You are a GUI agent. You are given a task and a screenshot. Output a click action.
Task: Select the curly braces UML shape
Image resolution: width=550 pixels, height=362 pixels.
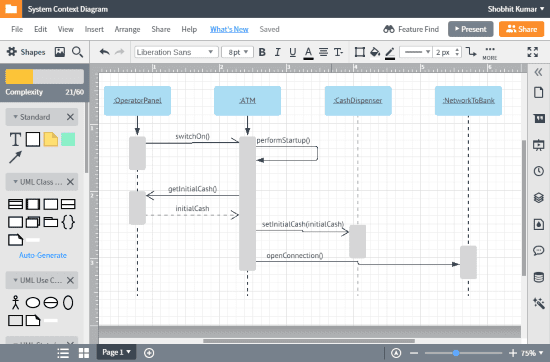[68, 222]
